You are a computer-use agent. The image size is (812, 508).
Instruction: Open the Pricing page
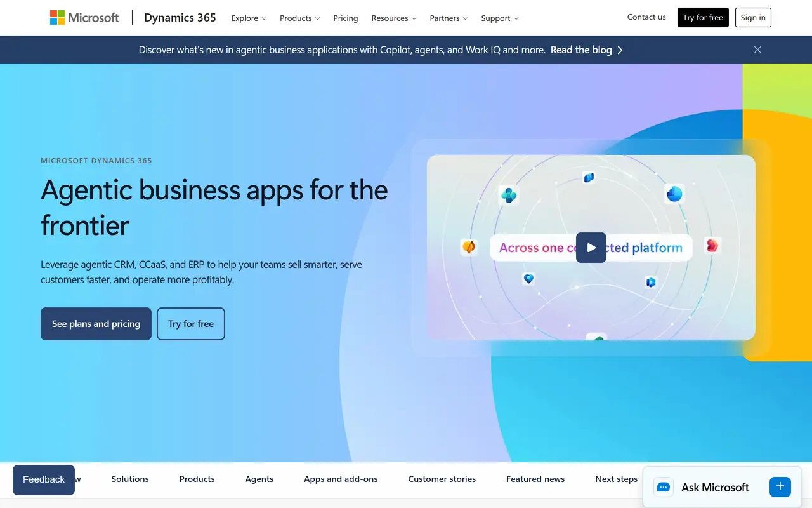[346, 18]
